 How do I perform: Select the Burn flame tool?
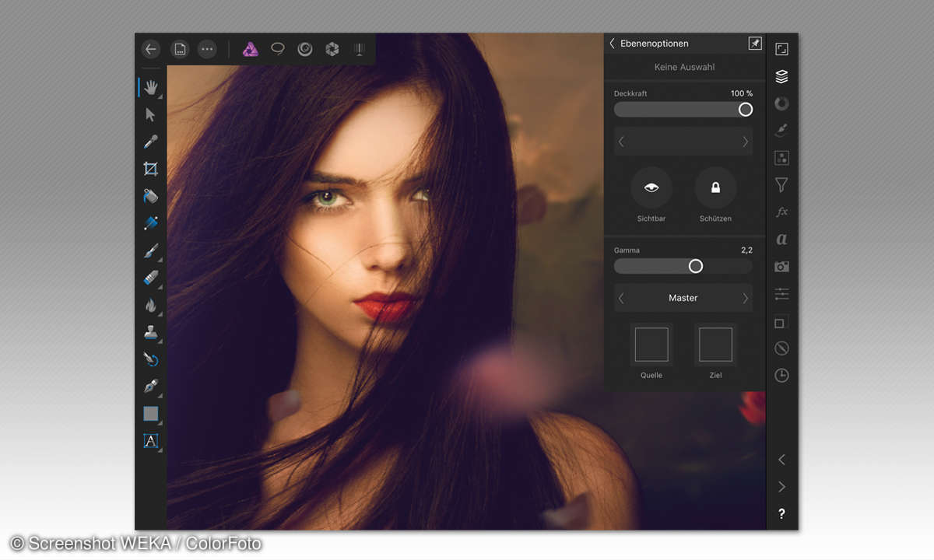point(151,305)
